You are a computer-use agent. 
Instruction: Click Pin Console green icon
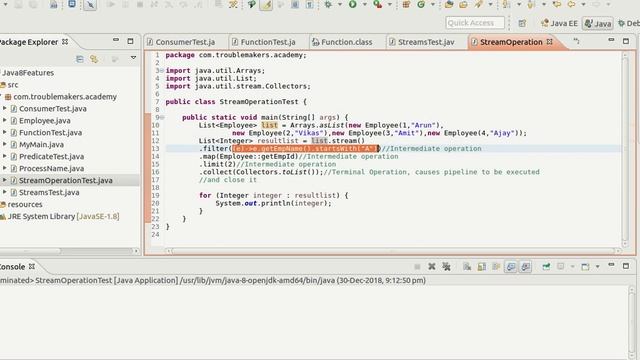(x=546, y=267)
